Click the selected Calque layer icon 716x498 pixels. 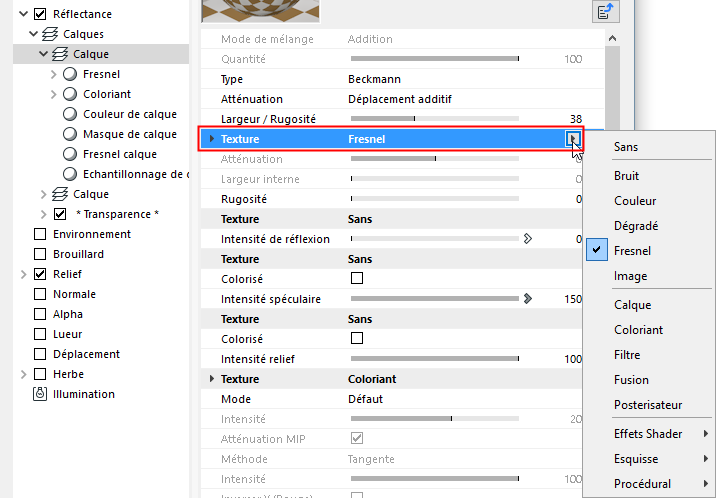(60, 54)
